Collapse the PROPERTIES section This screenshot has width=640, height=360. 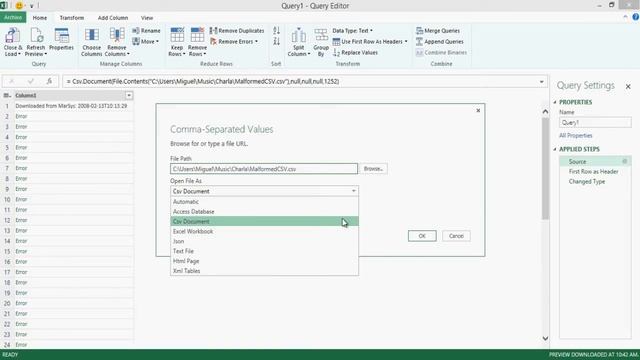(x=555, y=102)
